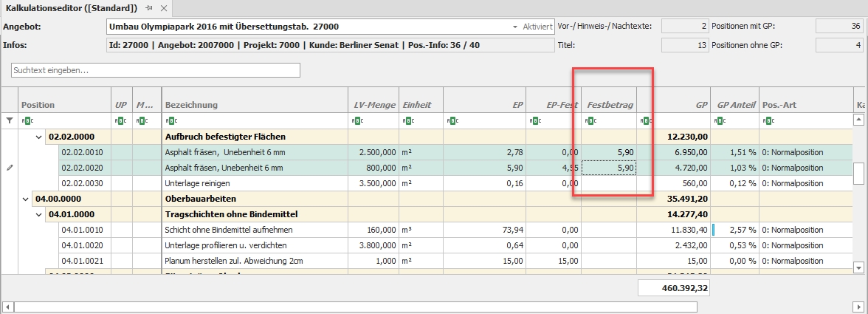868x314 pixels.
Task: Collapse the 04.00.0000 Oberbauarbeiten group
Action: [x=27, y=199]
